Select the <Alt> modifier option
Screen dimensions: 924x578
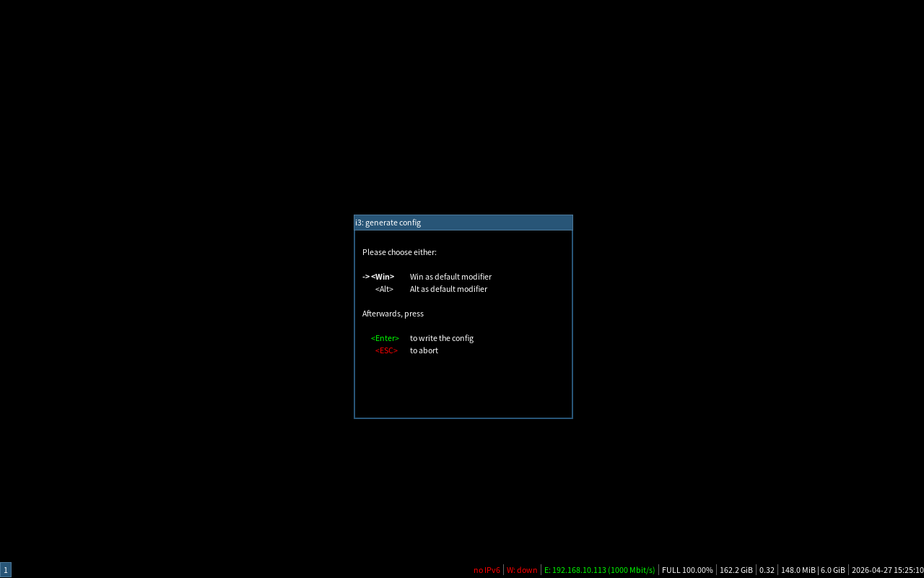[384, 289]
